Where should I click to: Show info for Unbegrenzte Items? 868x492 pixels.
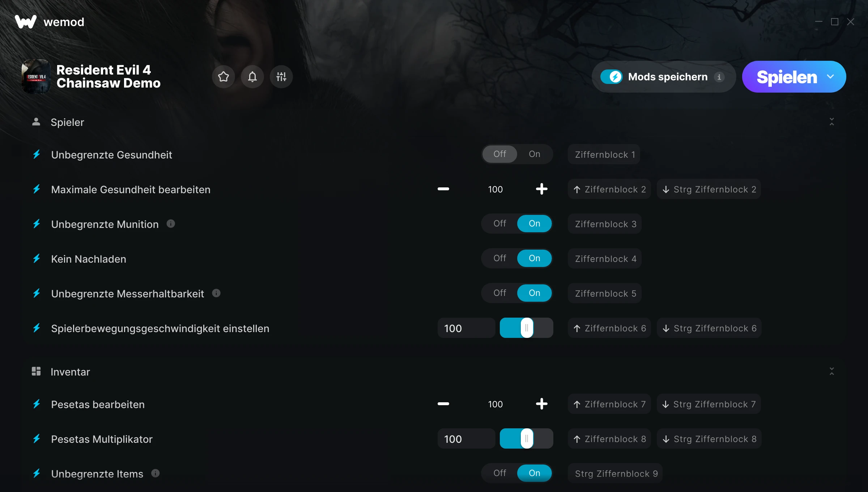[156, 474]
